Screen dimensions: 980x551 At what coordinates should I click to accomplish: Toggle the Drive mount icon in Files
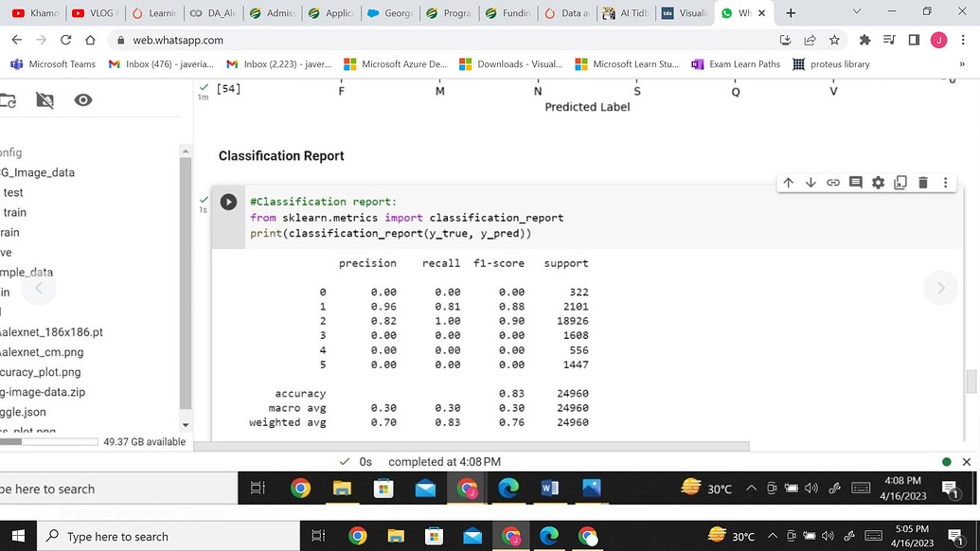coord(45,100)
